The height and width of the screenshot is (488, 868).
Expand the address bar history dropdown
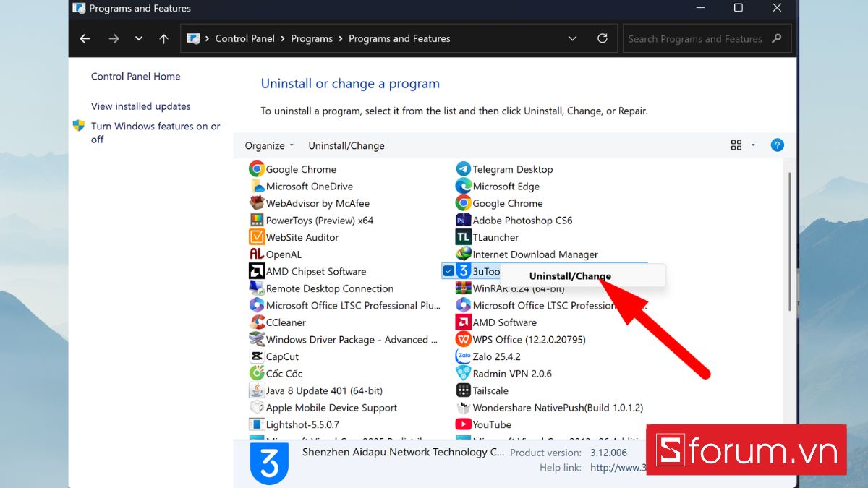(573, 38)
